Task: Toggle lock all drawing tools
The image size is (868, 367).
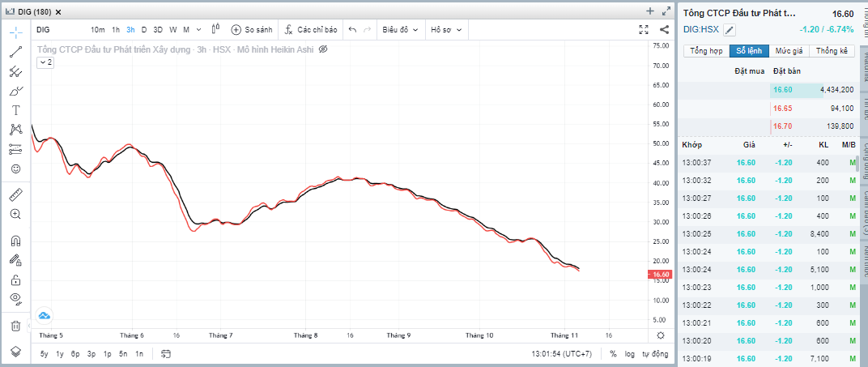Action: [16, 280]
